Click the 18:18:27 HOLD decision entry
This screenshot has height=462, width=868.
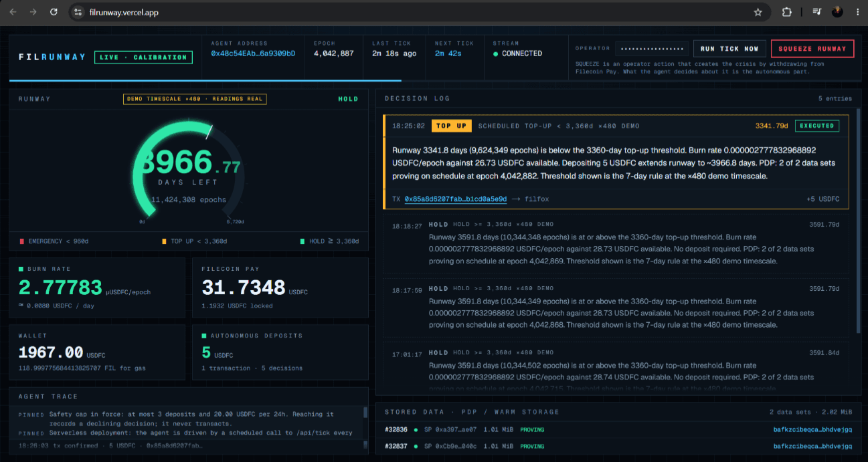point(616,243)
